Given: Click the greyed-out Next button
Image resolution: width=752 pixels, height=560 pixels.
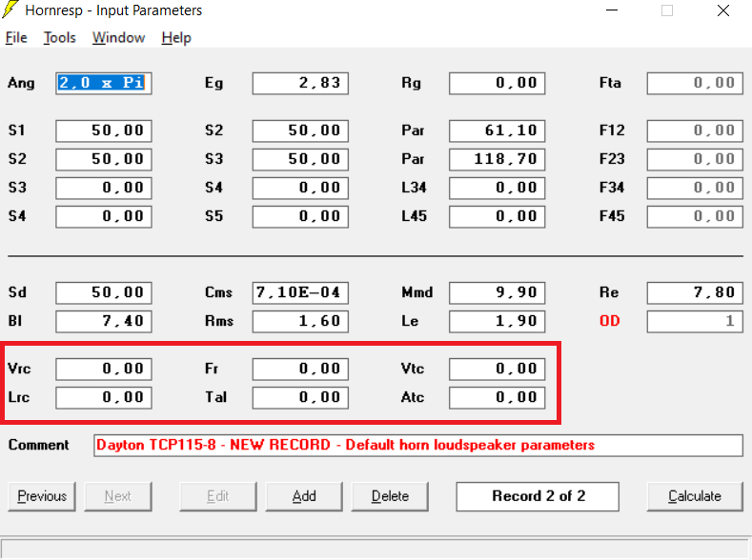Looking at the screenshot, I should click(118, 496).
